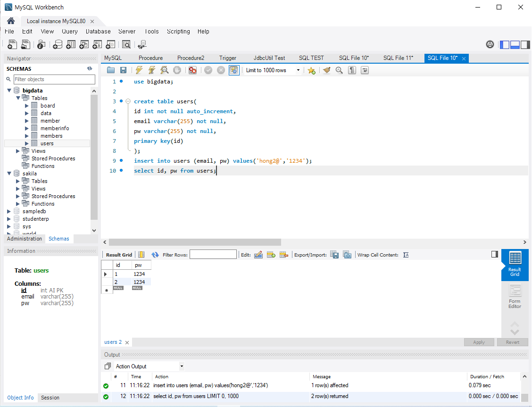Image resolution: width=532 pixels, height=407 pixels.
Task: Expand the board table
Action: [x=27, y=106]
